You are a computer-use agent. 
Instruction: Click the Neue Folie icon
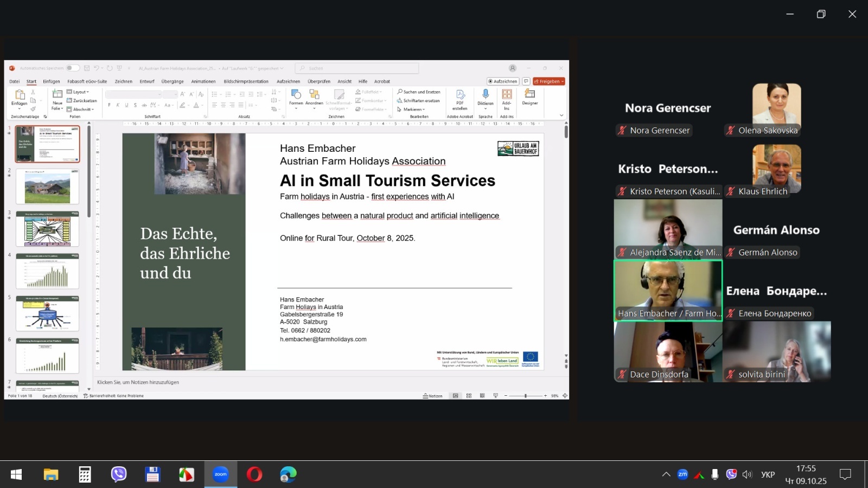(x=58, y=95)
